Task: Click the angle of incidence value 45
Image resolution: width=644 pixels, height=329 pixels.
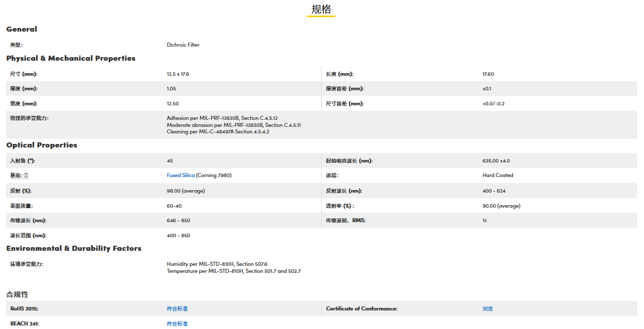Action: coord(170,161)
